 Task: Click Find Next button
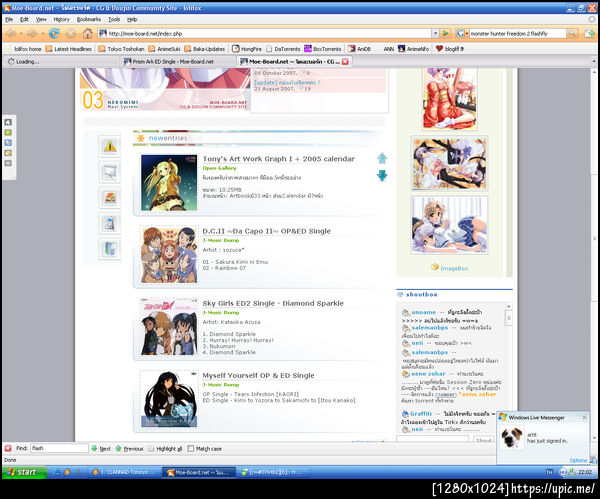coord(101,448)
